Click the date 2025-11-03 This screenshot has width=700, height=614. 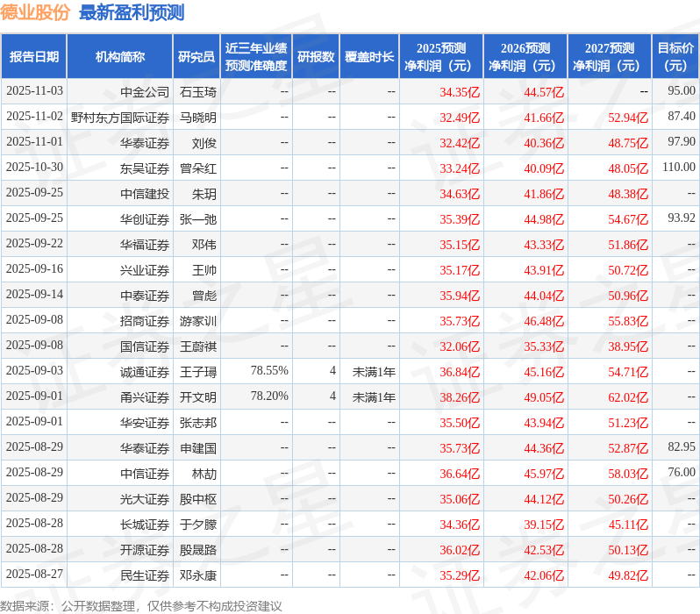(x=34, y=91)
